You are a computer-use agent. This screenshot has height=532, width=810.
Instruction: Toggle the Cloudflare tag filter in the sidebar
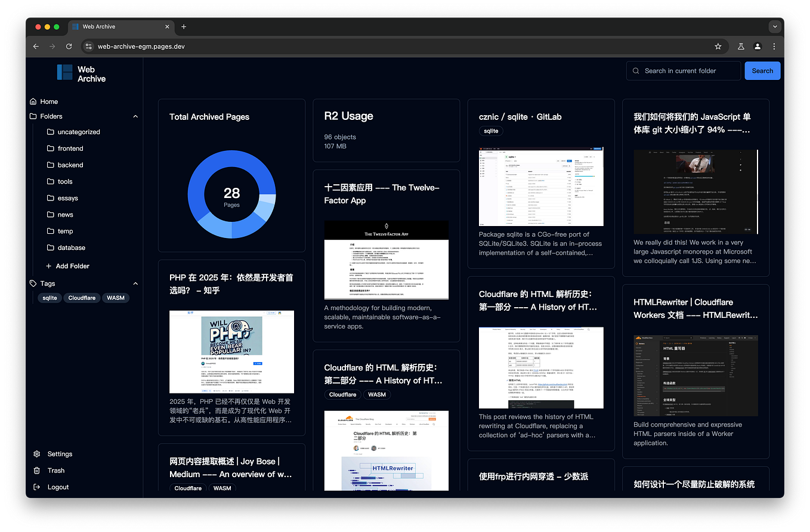82,298
